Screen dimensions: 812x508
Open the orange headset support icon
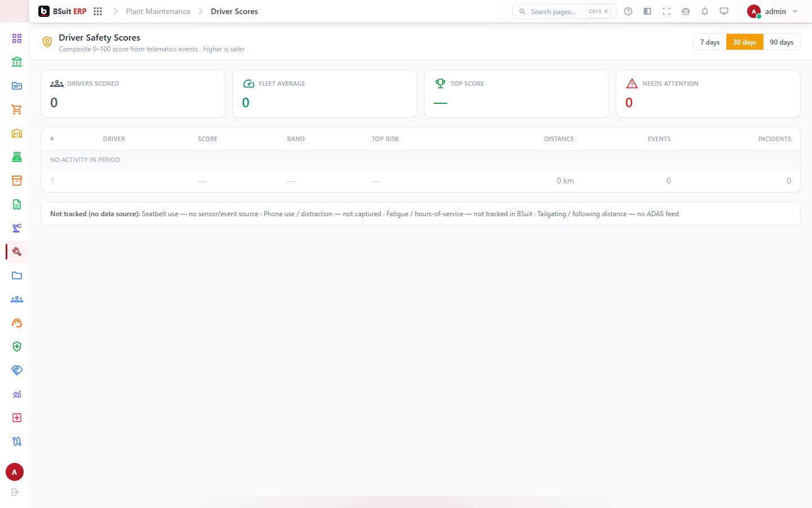(x=17, y=323)
